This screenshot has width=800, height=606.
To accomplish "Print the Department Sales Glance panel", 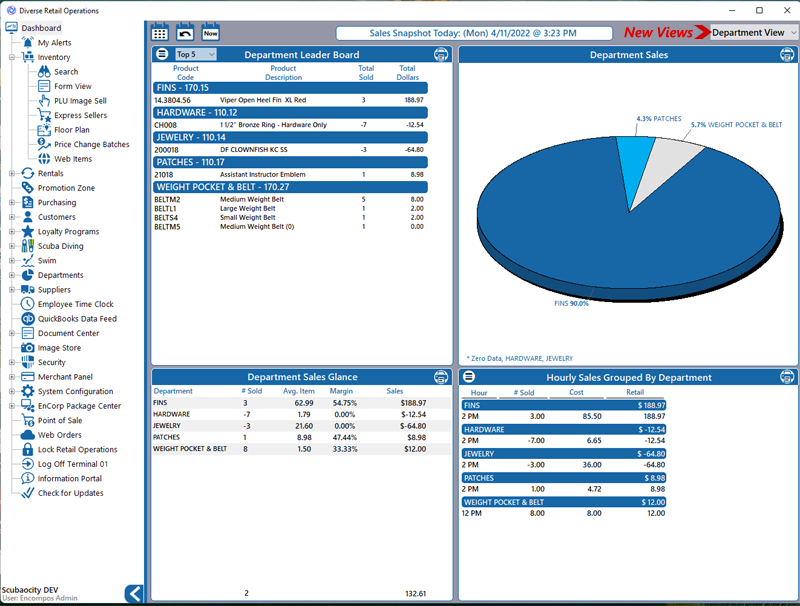I will point(440,377).
